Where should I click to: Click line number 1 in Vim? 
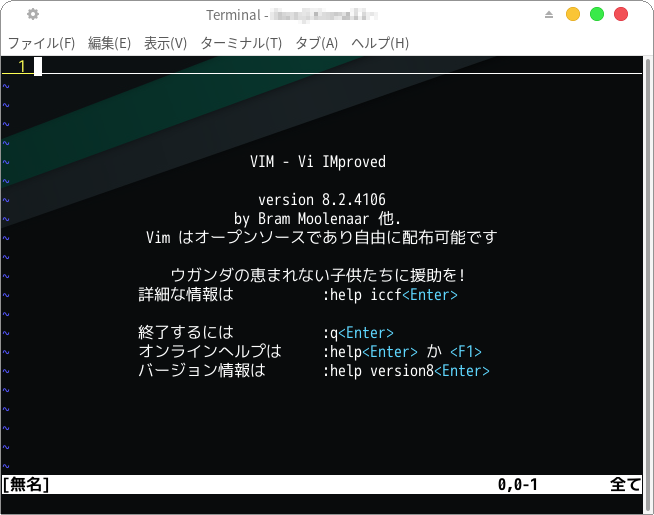click(22, 66)
